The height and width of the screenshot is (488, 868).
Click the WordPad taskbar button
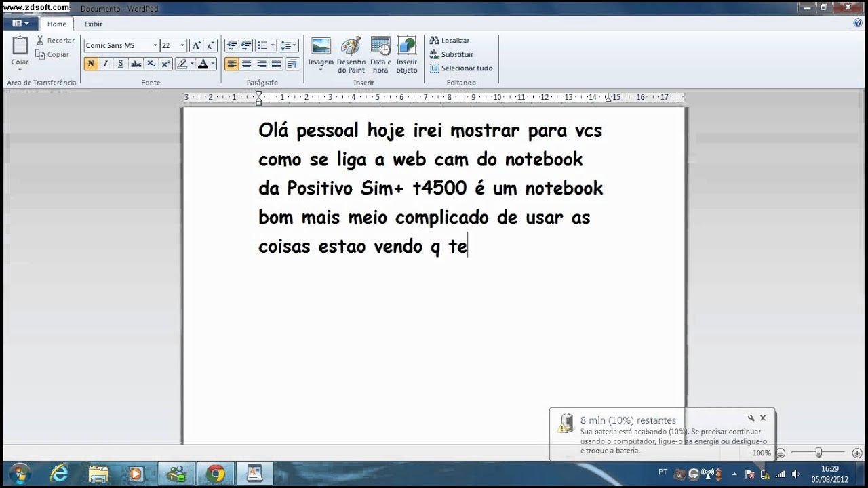click(254, 474)
